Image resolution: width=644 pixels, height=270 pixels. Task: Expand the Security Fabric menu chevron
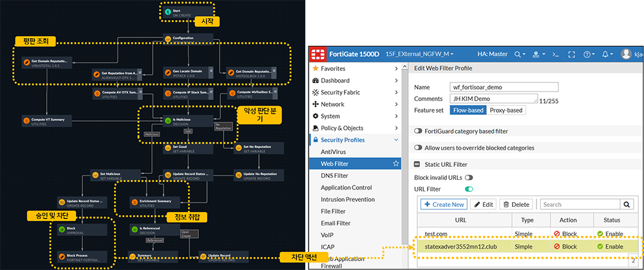click(396, 92)
